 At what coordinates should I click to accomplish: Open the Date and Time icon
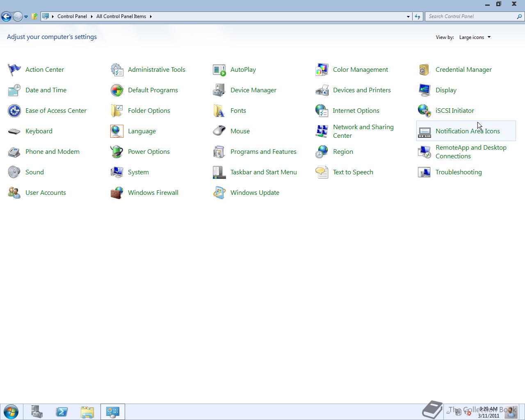(x=14, y=90)
